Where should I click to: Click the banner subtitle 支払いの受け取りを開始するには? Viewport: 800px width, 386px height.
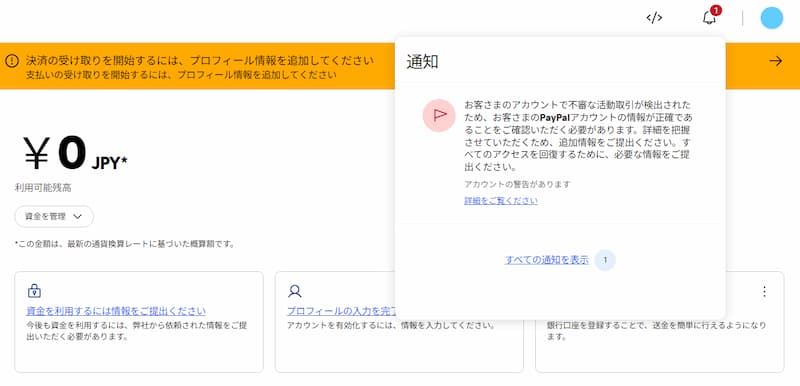[x=181, y=75]
